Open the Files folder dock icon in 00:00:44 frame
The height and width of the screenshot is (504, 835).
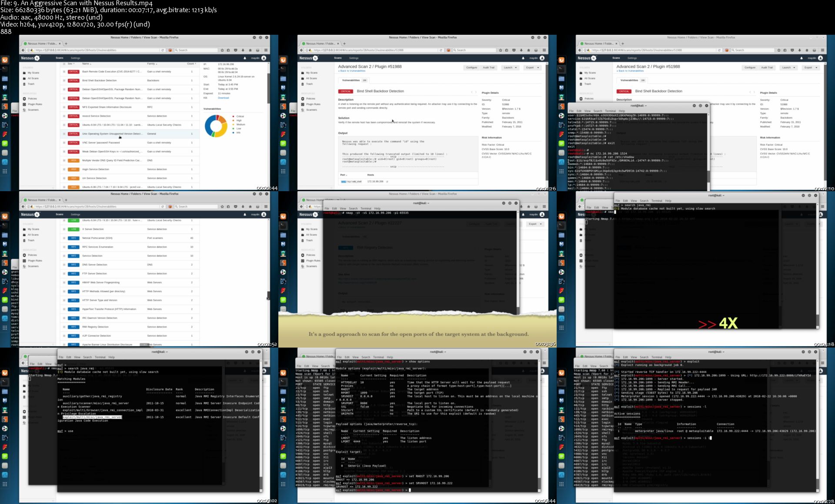point(5,79)
